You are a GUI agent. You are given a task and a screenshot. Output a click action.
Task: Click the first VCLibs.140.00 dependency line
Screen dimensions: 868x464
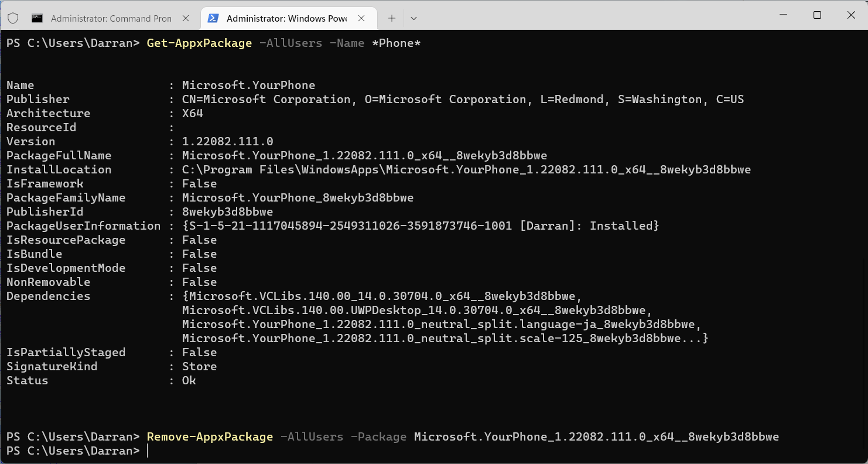[382, 296]
